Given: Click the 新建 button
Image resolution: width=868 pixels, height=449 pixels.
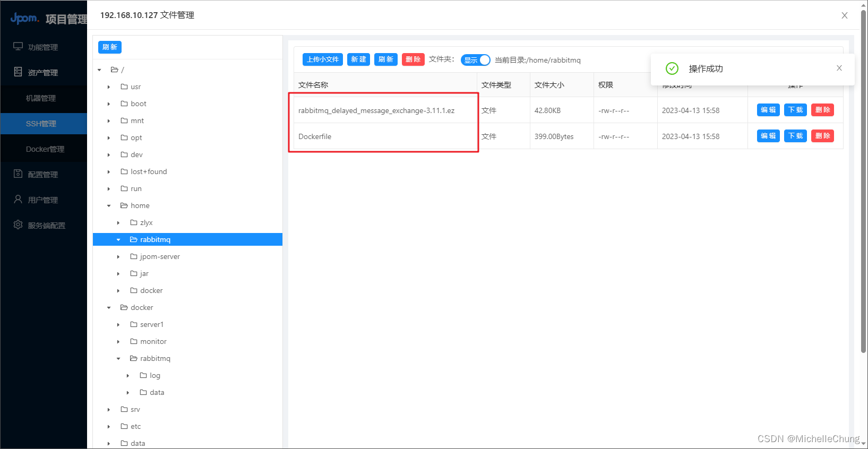Looking at the screenshot, I should click(358, 59).
